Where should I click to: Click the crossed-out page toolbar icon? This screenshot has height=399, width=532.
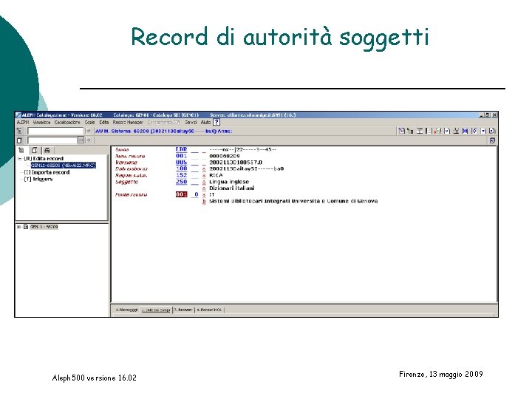click(x=401, y=131)
